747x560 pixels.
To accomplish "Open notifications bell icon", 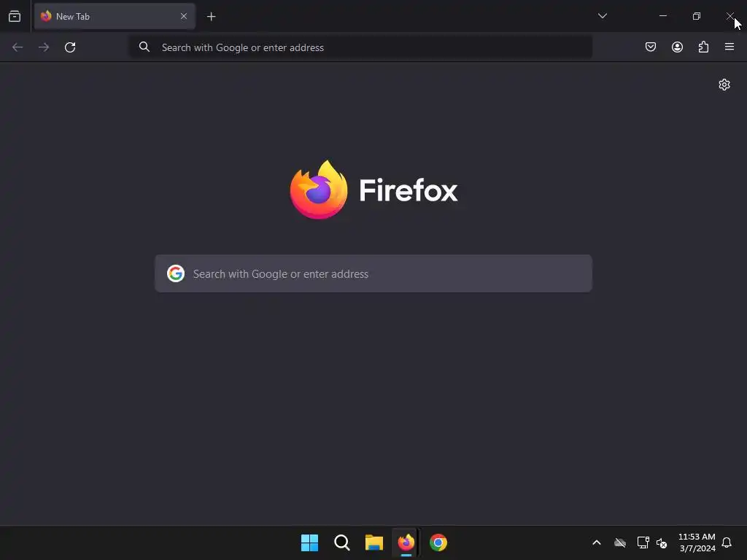I will [727, 542].
